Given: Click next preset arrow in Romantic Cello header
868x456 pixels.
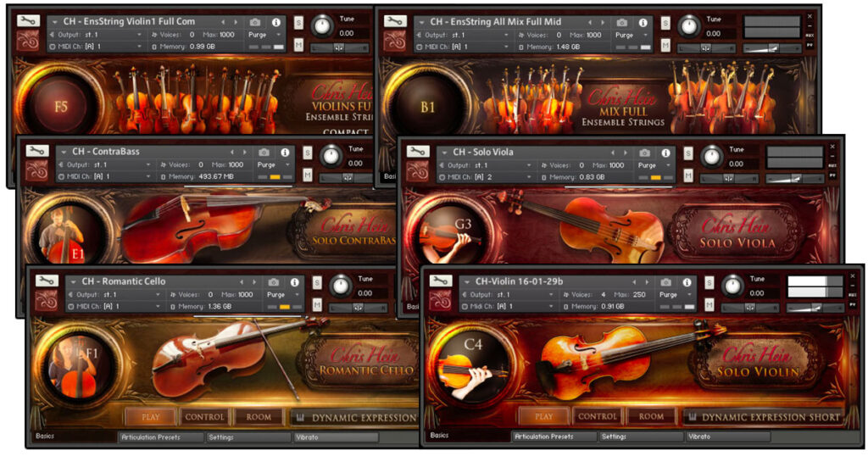Looking at the screenshot, I should pyautogui.click(x=254, y=281).
